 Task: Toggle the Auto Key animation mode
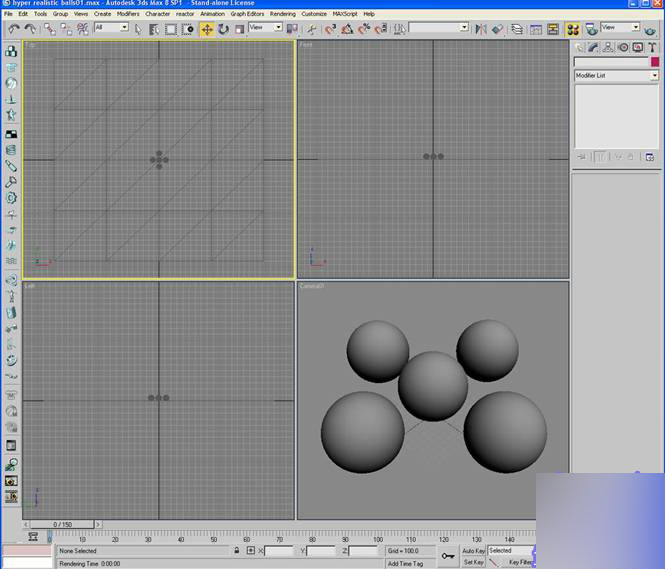click(x=473, y=551)
